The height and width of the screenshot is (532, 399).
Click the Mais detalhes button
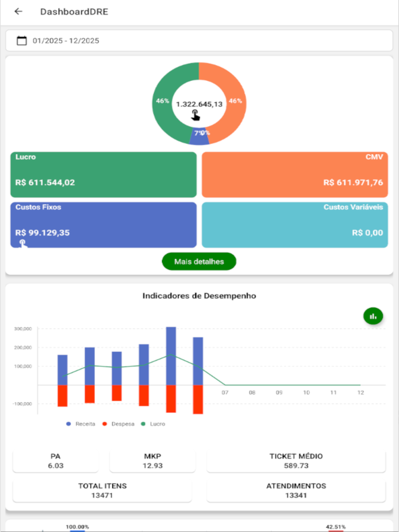pos(199,262)
